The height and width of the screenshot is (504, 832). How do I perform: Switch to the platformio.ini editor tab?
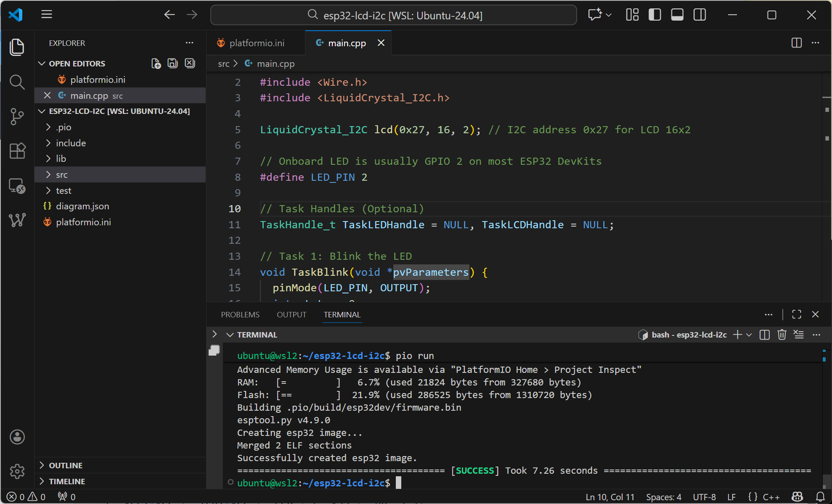click(x=257, y=43)
